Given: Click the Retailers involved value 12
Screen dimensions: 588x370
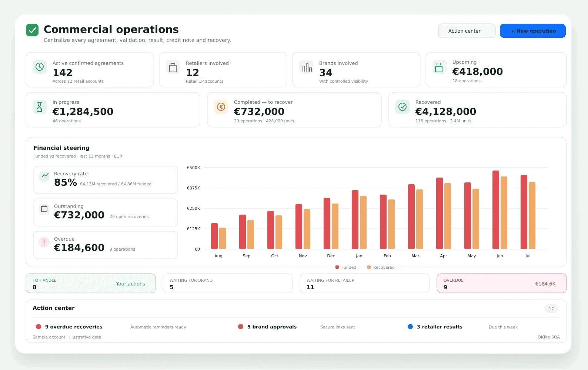Looking at the screenshot, I should pyautogui.click(x=193, y=73).
